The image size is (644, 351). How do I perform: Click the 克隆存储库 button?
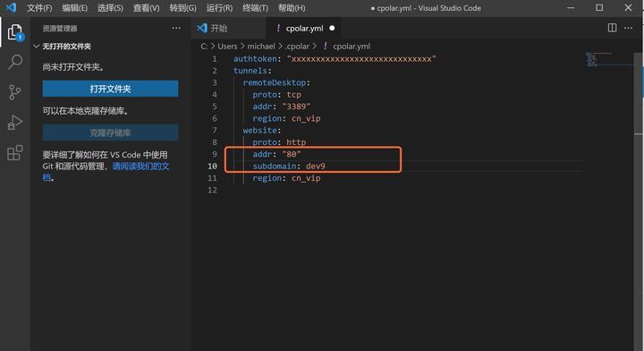click(x=111, y=133)
